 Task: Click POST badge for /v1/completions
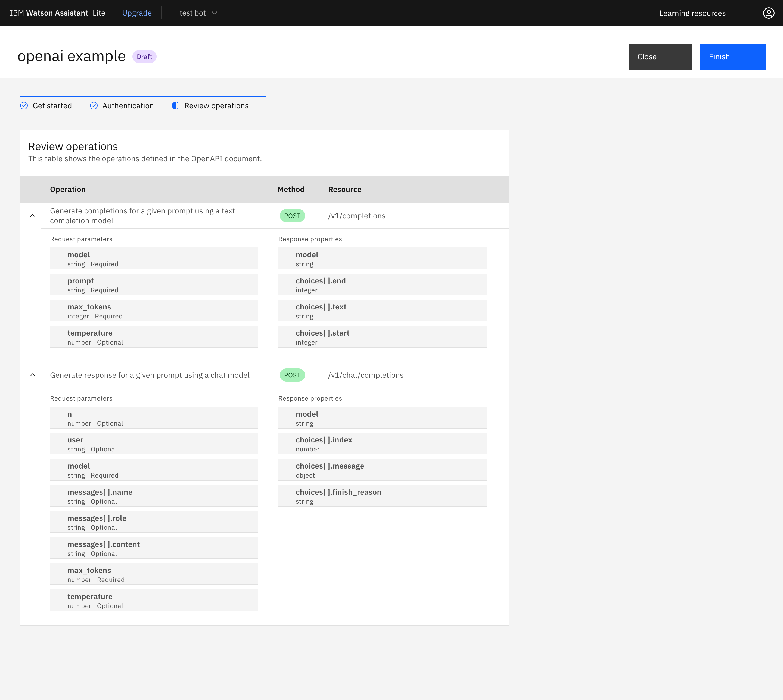[292, 216]
